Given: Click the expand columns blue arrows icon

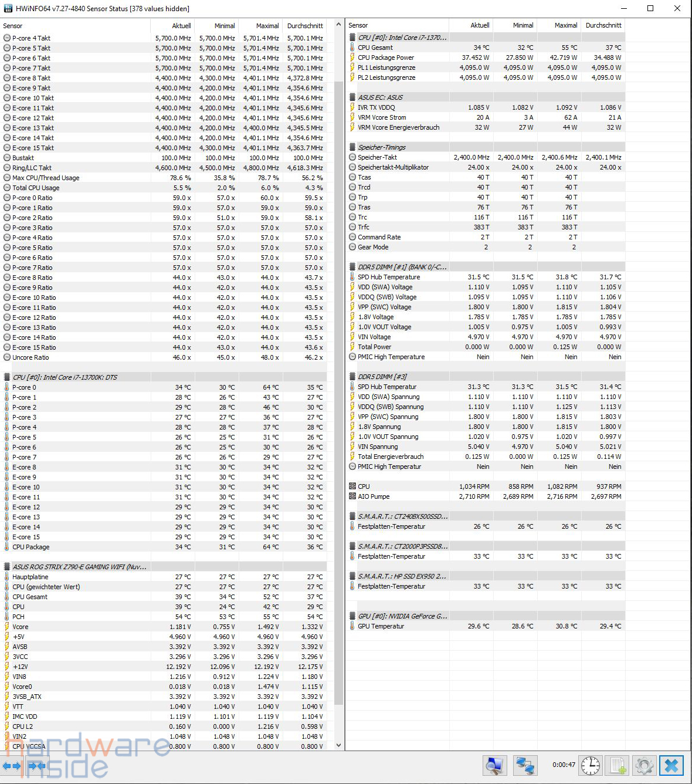Looking at the screenshot, I should [12, 766].
